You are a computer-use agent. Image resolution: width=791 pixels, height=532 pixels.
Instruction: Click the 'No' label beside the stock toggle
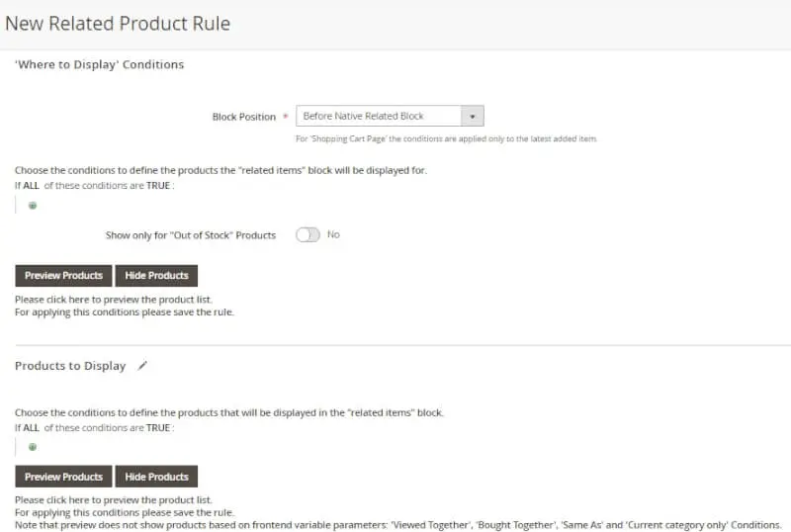coord(333,234)
